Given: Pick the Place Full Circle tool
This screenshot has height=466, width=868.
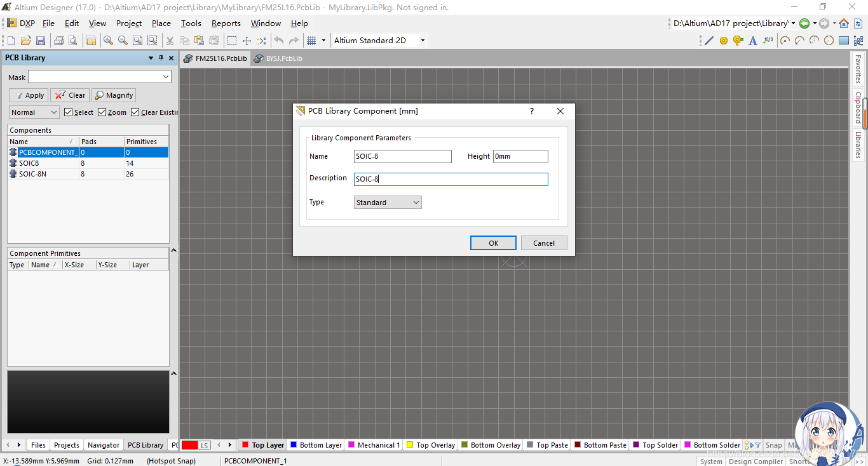Looking at the screenshot, I should click(829, 41).
